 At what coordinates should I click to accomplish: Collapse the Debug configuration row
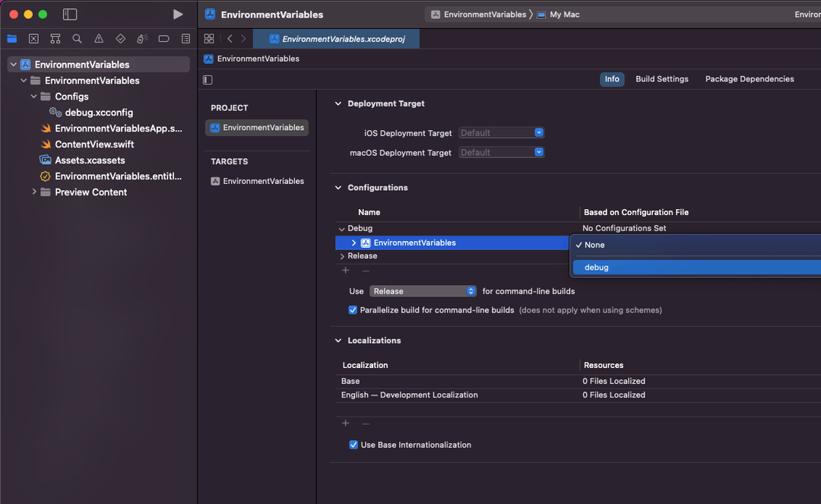click(x=341, y=228)
